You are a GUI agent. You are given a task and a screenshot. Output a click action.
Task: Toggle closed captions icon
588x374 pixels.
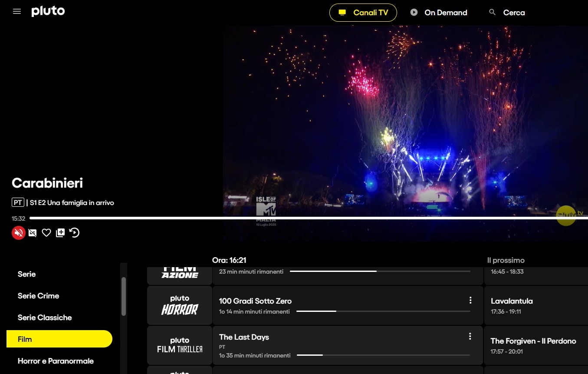click(33, 233)
